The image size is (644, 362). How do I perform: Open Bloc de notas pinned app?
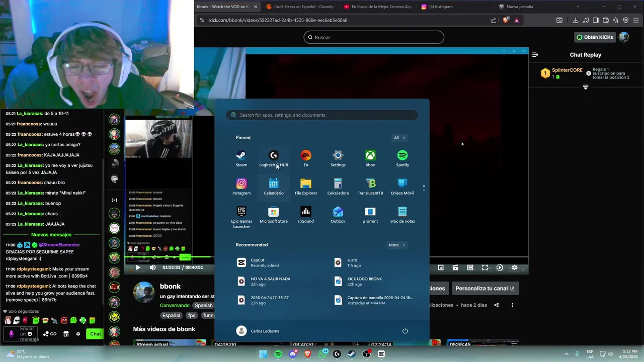(403, 215)
